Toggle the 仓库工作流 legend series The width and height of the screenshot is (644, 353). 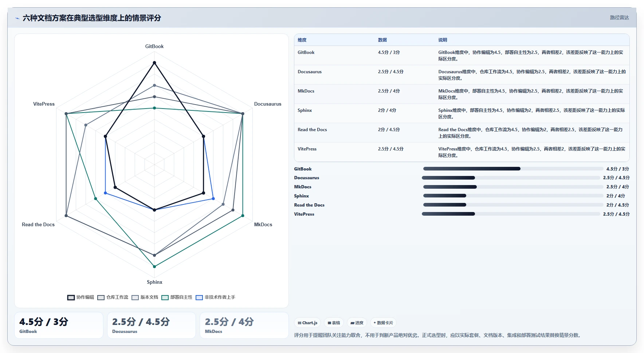point(113,297)
